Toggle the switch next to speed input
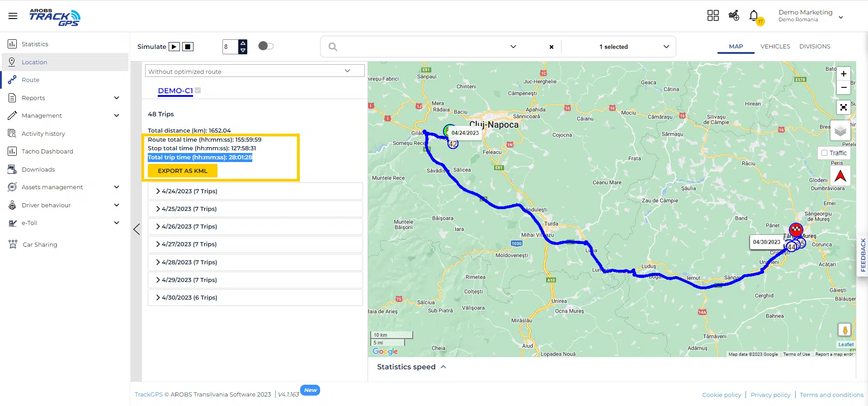Screen dimensions: 868x406 tap(266, 46)
